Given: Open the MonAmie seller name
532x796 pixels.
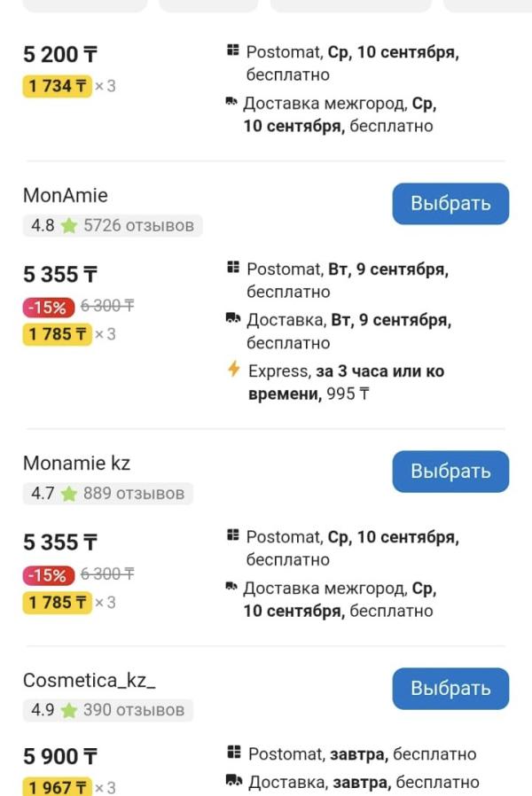Looking at the screenshot, I should click(x=66, y=195).
